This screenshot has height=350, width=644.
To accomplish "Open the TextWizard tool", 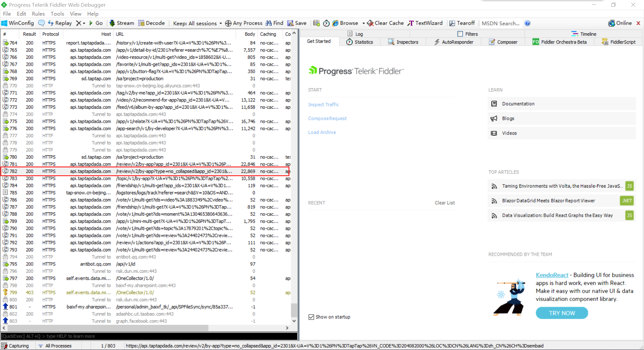I will 425,23.
